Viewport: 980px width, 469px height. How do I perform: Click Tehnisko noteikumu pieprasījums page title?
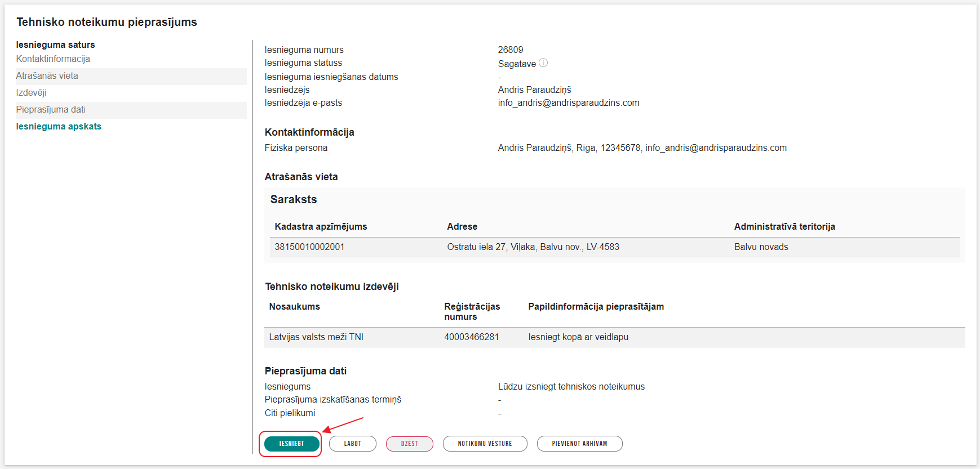(x=107, y=23)
